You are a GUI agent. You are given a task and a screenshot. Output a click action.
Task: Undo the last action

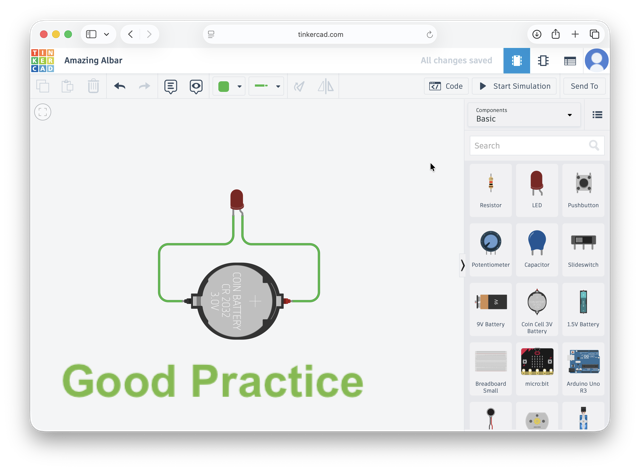[120, 86]
